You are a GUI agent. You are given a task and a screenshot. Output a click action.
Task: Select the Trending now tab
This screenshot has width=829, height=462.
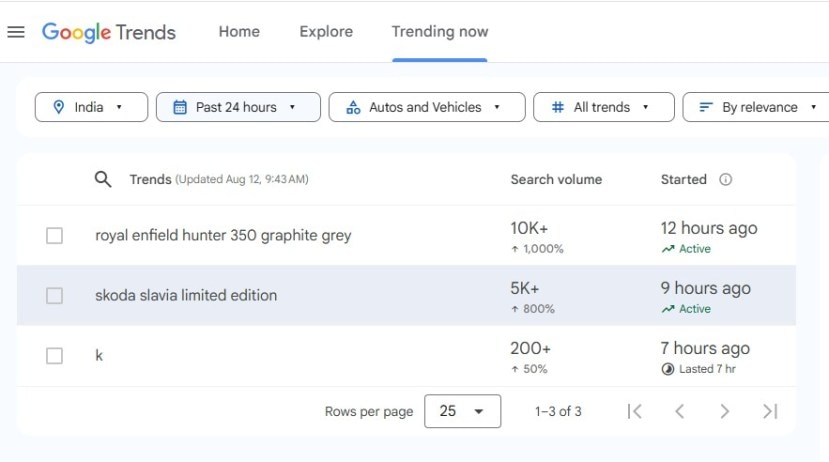click(439, 32)
